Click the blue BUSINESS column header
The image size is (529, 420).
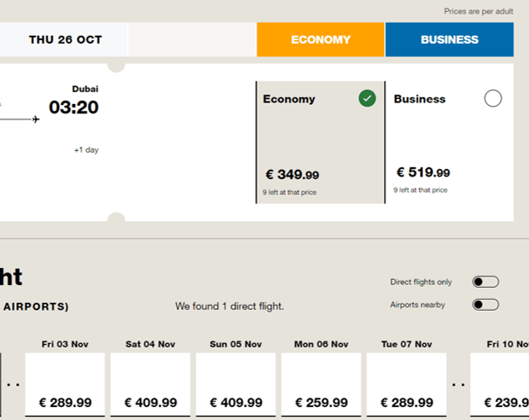click(x=450, y=39)
